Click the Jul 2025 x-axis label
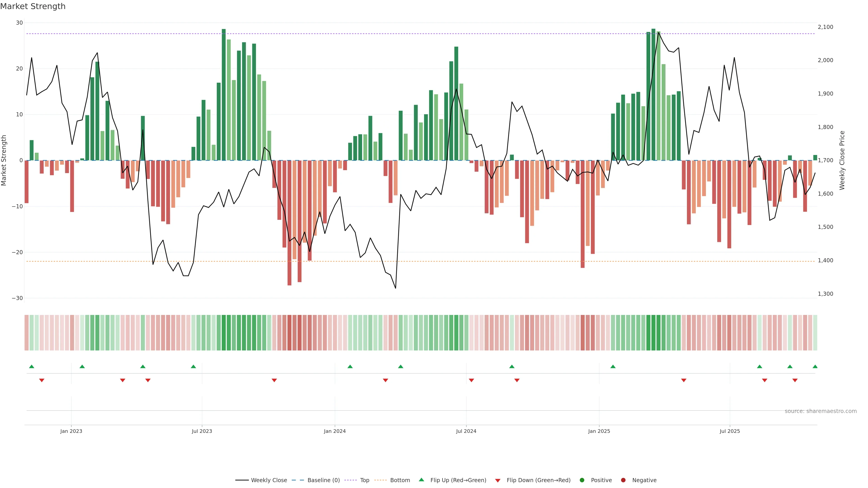This screenshot has width=868, height=488. [729, 431]
